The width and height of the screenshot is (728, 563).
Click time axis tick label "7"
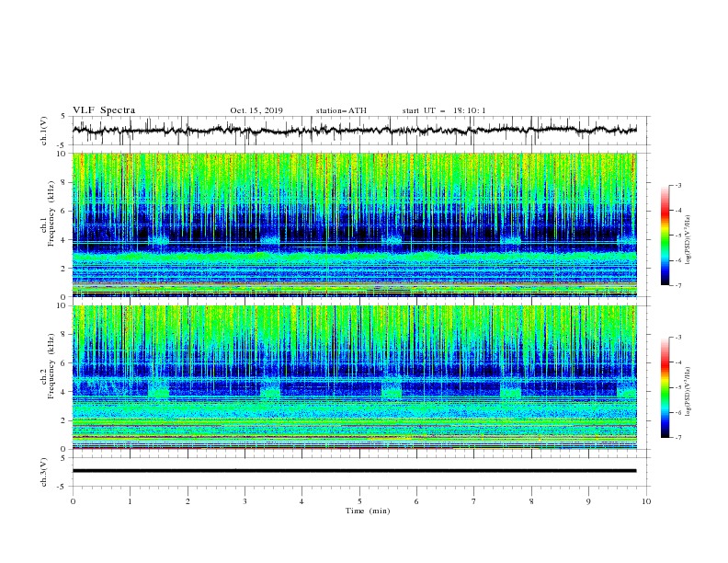coord(474,501)
